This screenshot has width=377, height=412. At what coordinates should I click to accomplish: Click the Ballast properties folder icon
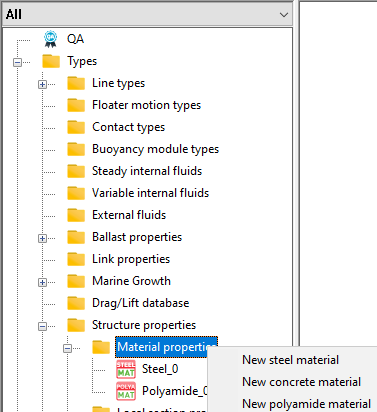[x=76, y=237]
